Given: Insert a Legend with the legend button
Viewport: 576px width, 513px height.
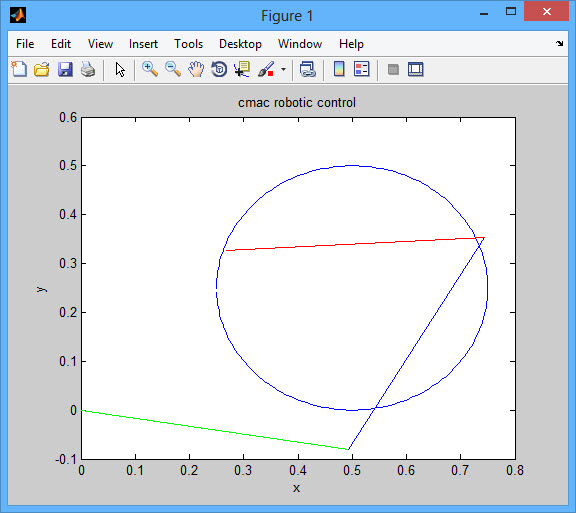Looking at the screenshot, I should coord(361,69).
